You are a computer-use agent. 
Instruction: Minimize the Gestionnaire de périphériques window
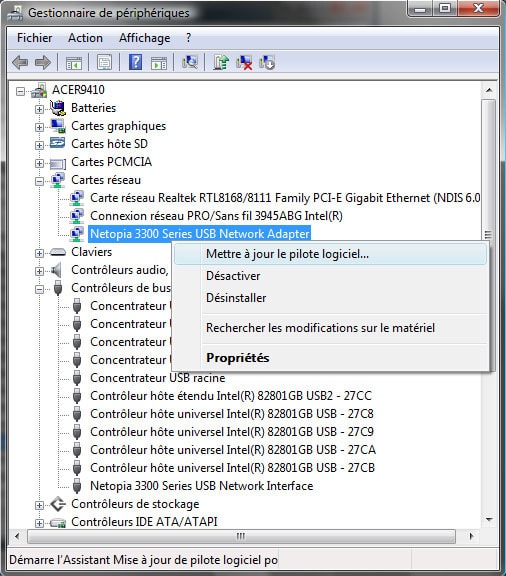pos(420,9)
